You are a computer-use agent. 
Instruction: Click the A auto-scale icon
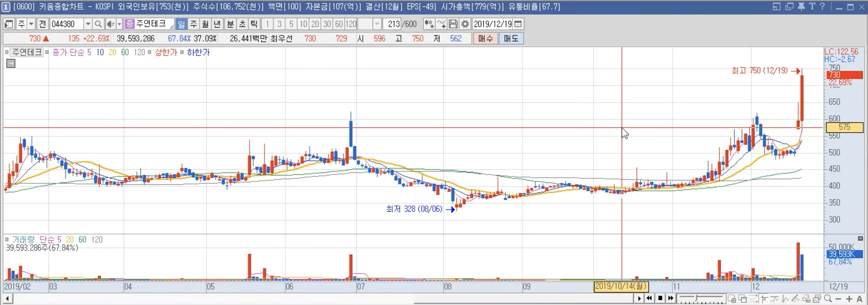[x=859, y=298]
